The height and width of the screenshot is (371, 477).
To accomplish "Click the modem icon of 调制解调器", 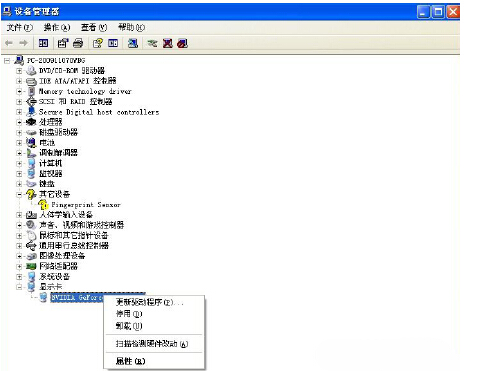I will (x=31, y=153).
